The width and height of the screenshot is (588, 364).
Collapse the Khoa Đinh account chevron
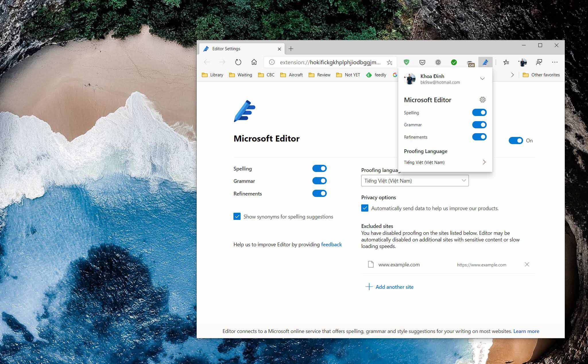coord(483,78)
